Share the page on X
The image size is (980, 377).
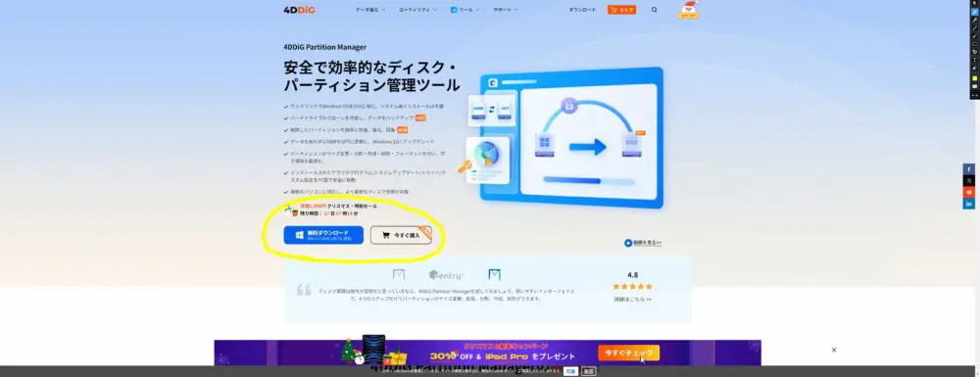969,180
